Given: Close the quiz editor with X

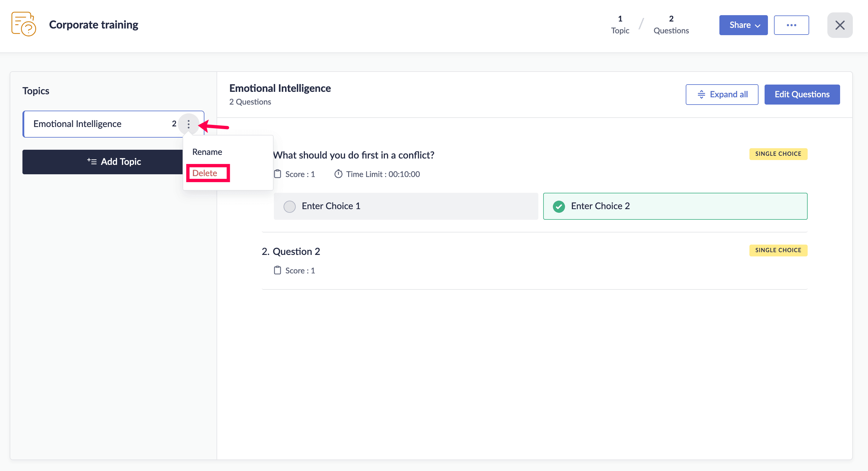Looking at the screenshot, I should (x=839, y=25).
